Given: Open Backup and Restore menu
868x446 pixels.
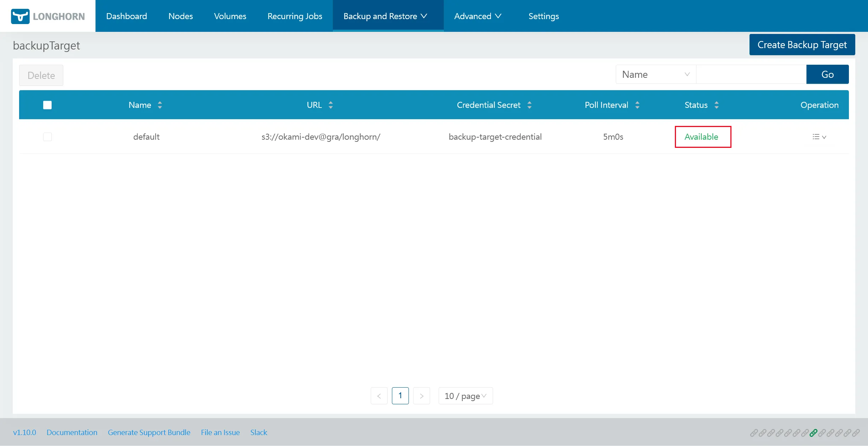Looking at the screenshot, I should [386, 16].
